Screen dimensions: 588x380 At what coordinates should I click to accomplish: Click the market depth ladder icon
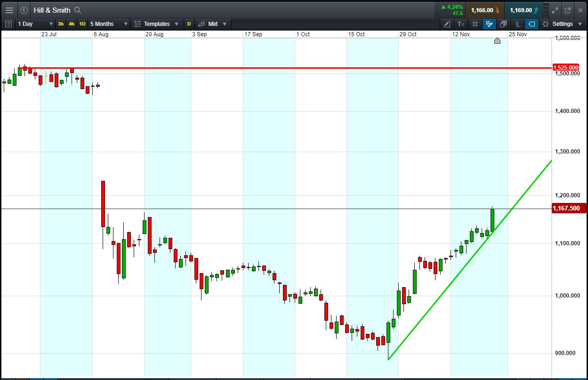tap(546, 10)
